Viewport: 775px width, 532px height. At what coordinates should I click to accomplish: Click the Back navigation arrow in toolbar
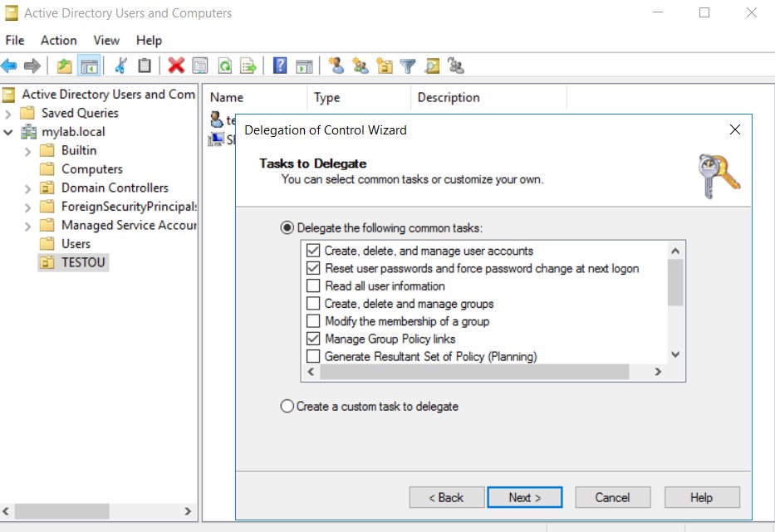coord(9,66)
